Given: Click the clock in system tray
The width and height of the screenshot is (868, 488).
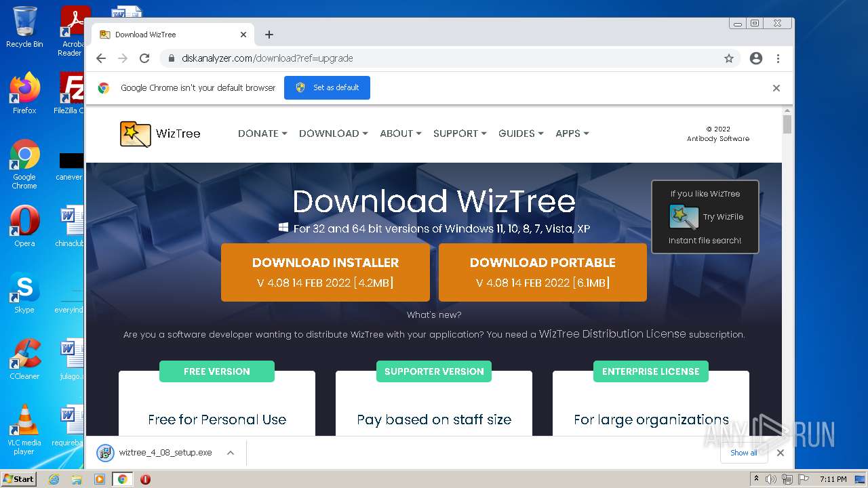Looking at the screenshot, I should click(833, 479).
